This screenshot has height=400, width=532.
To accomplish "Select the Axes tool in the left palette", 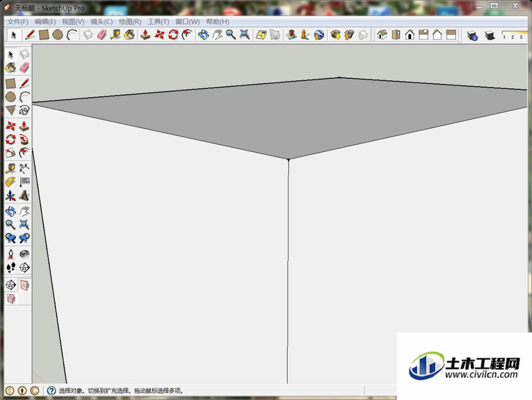I will coord(11,196).
